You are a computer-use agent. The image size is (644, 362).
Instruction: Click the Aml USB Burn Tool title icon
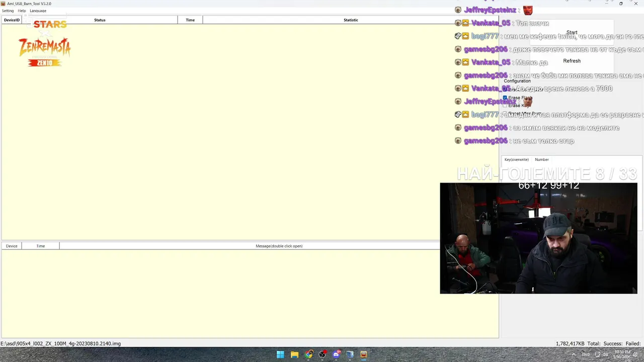pyautogui.click(x=3, y=4)
